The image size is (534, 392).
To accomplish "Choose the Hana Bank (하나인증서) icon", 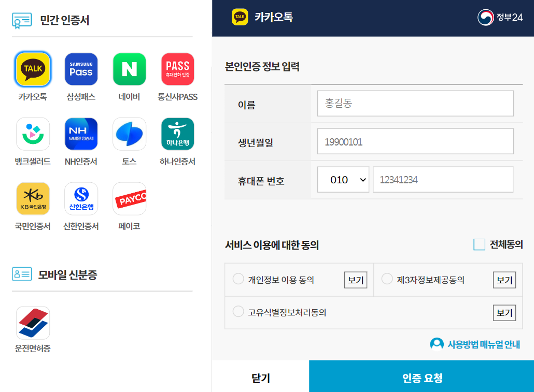I will [x=177, y=134].
